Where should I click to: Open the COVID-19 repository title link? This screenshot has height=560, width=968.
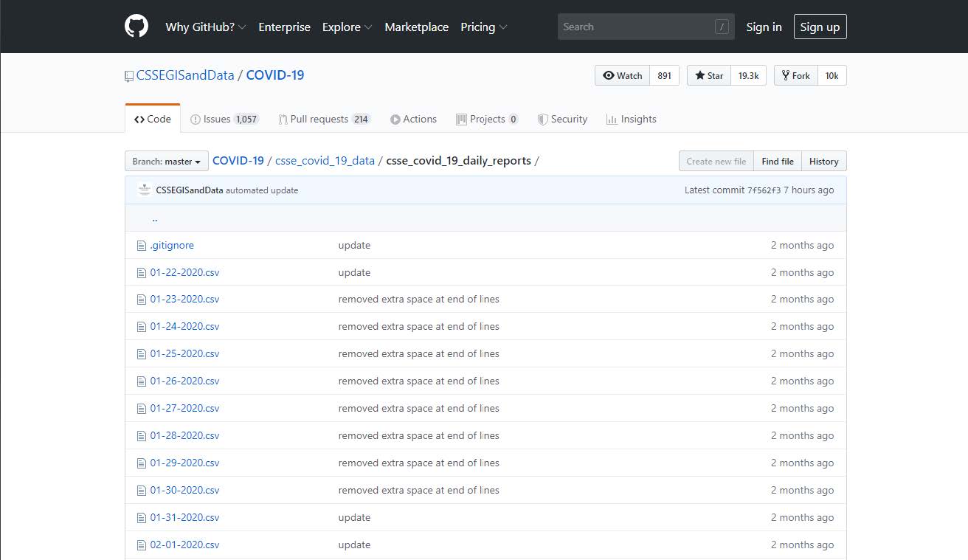click(x=275, y=75)
